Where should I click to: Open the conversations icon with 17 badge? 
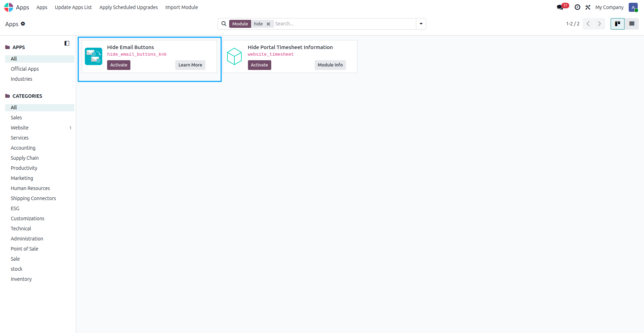tap(562, 7)
